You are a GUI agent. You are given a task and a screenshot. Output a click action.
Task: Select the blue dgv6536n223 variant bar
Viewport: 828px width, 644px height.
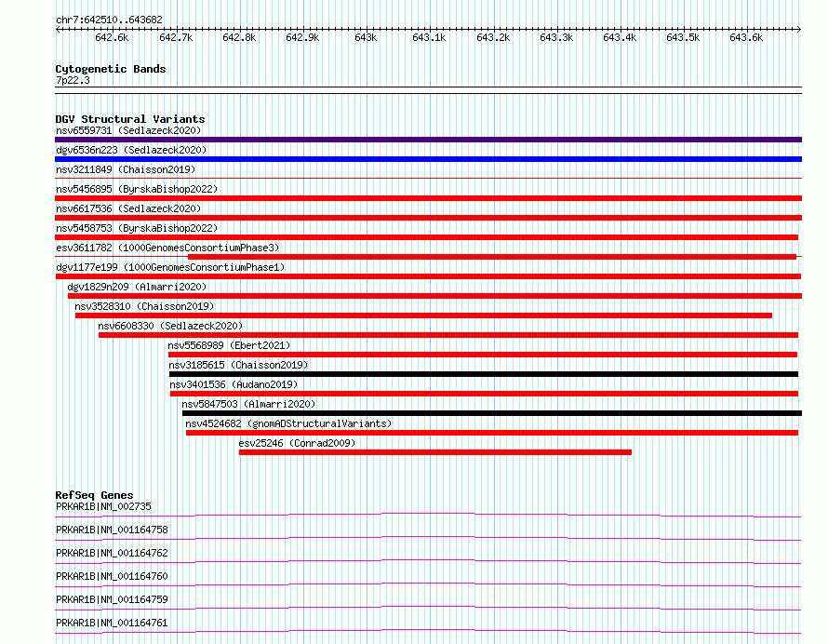pyautogui.click(x=428, y=159)
